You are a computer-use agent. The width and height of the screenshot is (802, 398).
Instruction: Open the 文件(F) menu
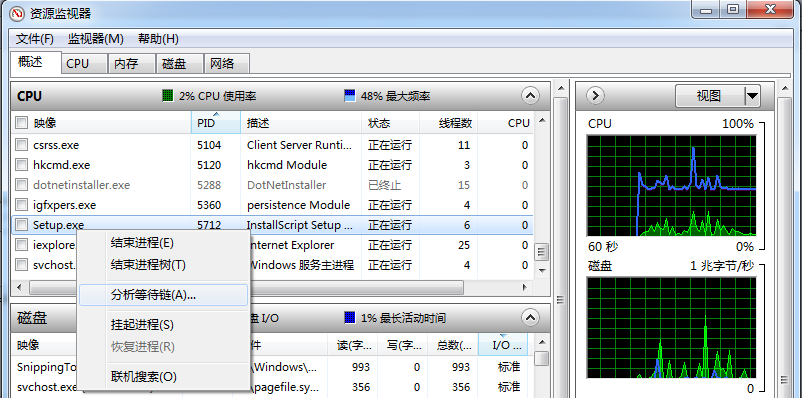coord(35,39)
